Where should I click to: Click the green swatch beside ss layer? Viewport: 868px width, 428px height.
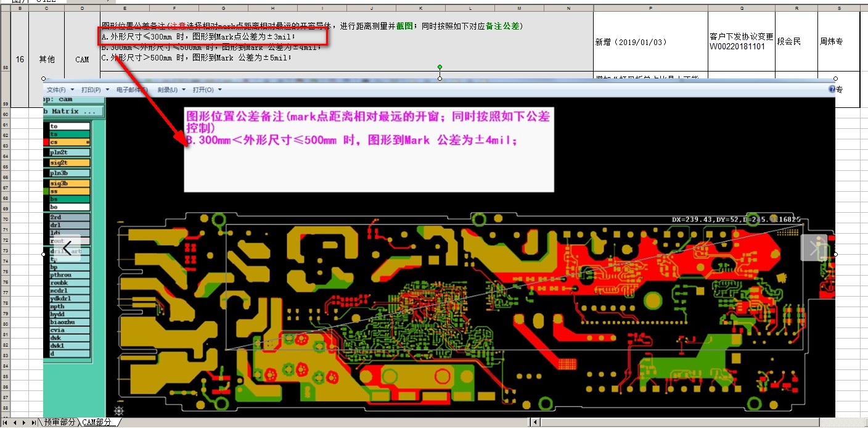(x=46, y=192)
